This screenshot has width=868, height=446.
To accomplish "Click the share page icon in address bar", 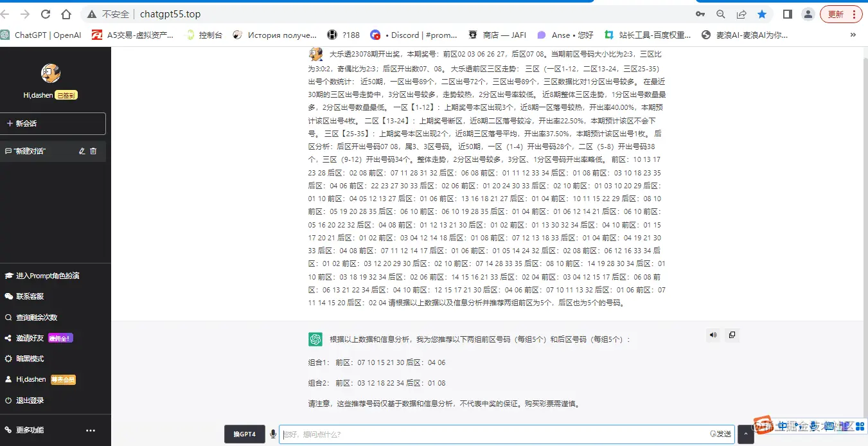I will click(741, 14).
